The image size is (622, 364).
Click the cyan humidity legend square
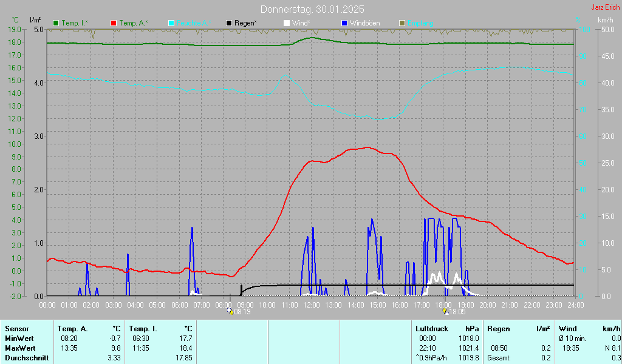pos(171,23)
